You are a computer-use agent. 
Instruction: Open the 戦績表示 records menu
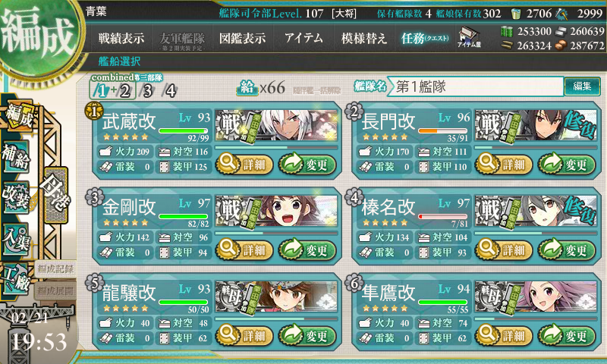pyautogui.click(x=121, y=38)
